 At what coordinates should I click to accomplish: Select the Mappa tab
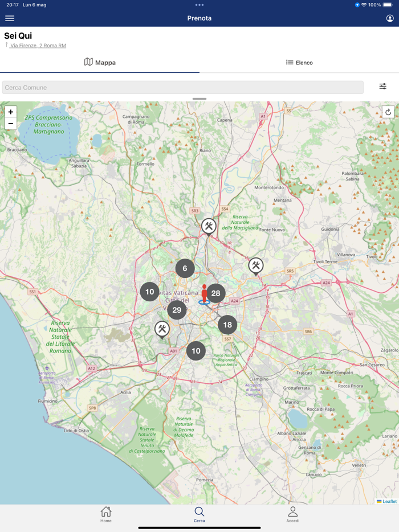(x=100, y=62)
